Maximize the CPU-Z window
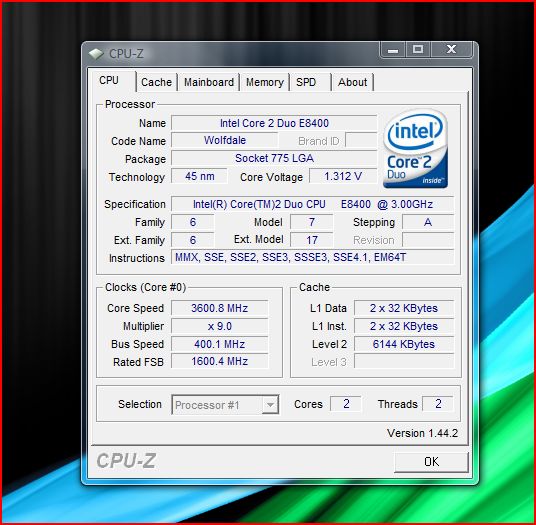536x525 pixels. [x=418, y=50]
